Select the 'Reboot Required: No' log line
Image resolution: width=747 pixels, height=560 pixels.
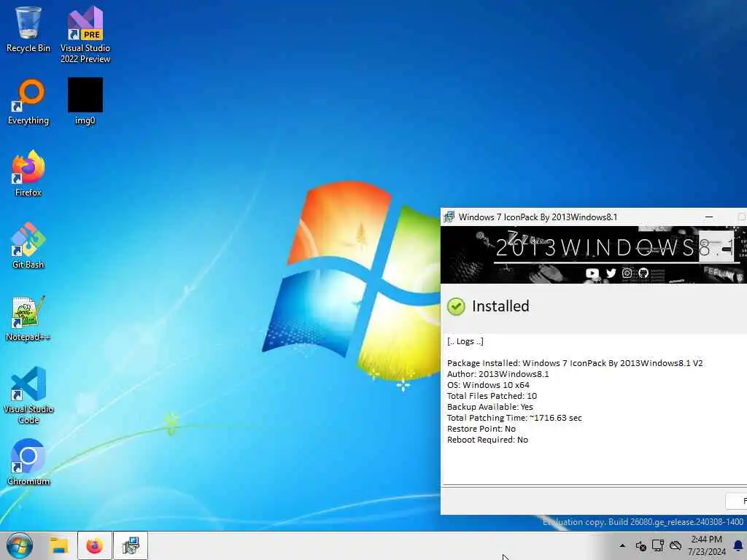pyautogui.click(x=487, y=440)
